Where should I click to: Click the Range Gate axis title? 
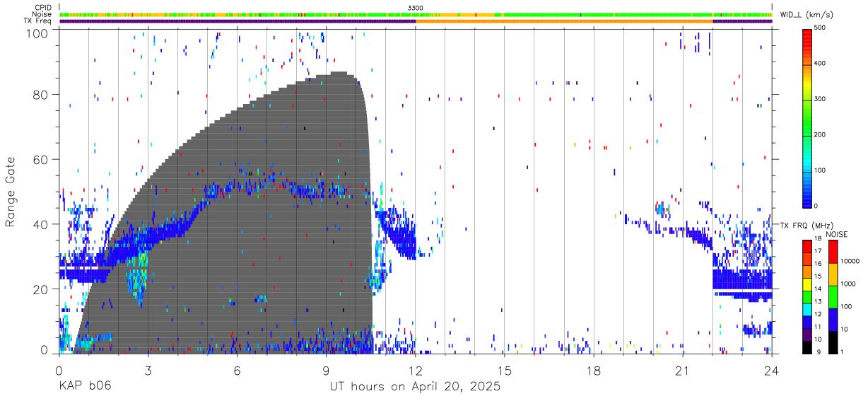[x=11, y=192]
